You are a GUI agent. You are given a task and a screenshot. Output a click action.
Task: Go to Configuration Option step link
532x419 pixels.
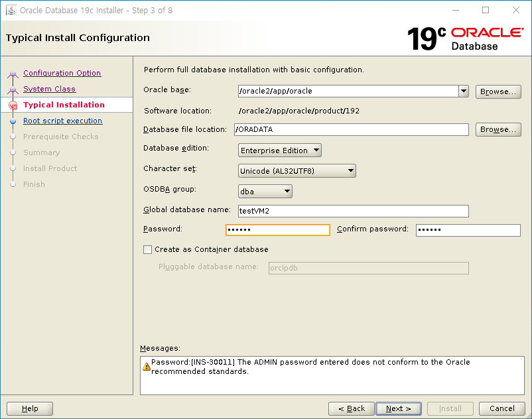point(62,73)
